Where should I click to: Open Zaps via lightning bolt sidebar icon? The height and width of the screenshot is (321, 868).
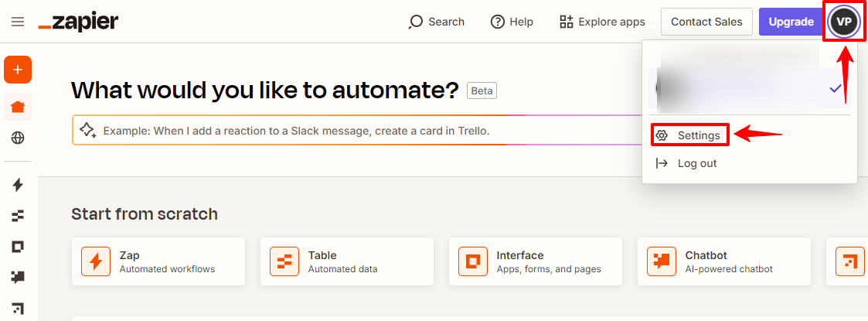pos(18,185)
